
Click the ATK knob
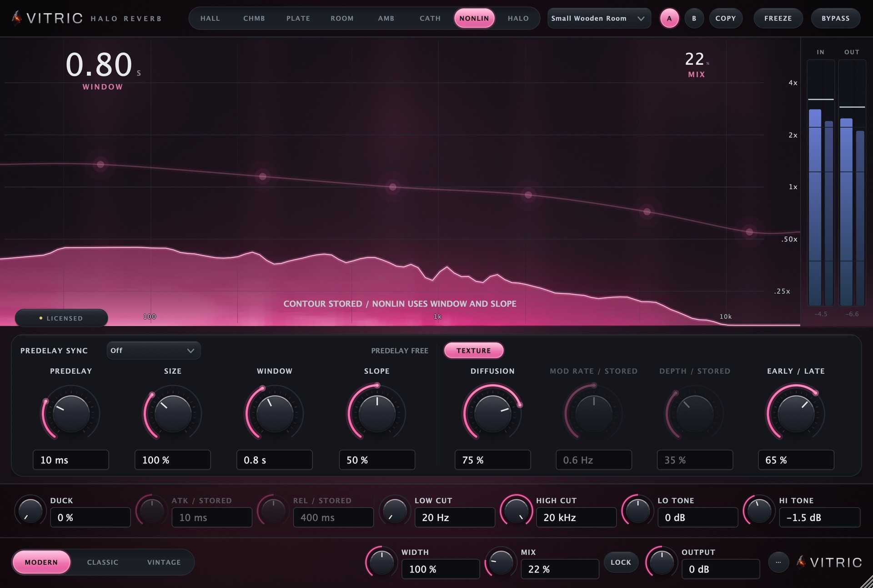point(152,511)
